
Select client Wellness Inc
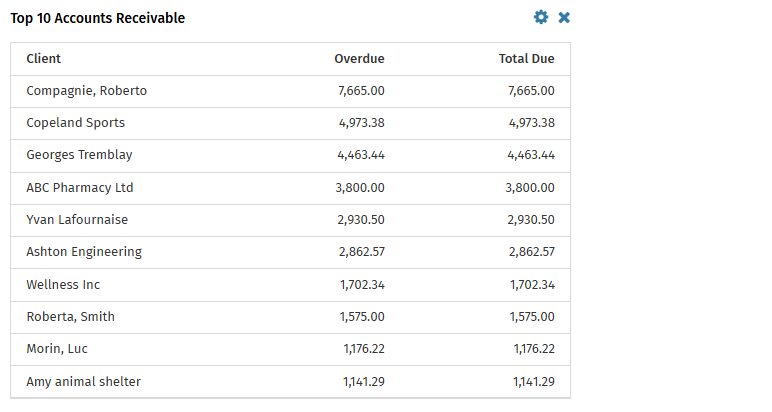click(63, 285)
